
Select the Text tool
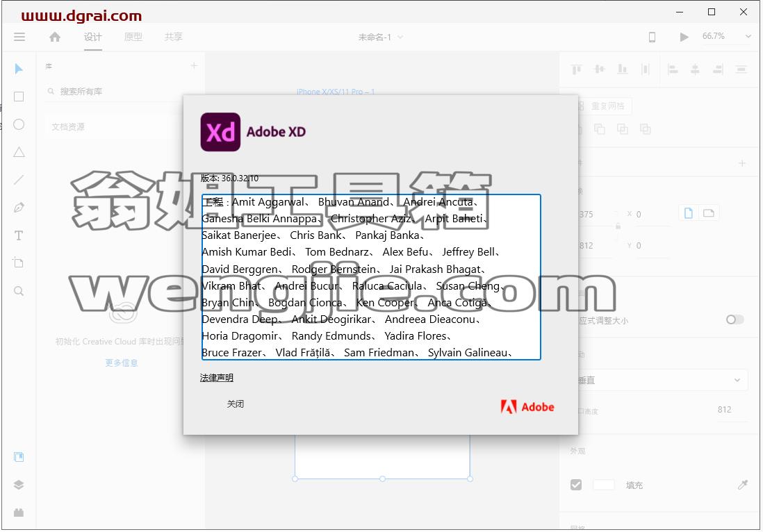point(19,235)
